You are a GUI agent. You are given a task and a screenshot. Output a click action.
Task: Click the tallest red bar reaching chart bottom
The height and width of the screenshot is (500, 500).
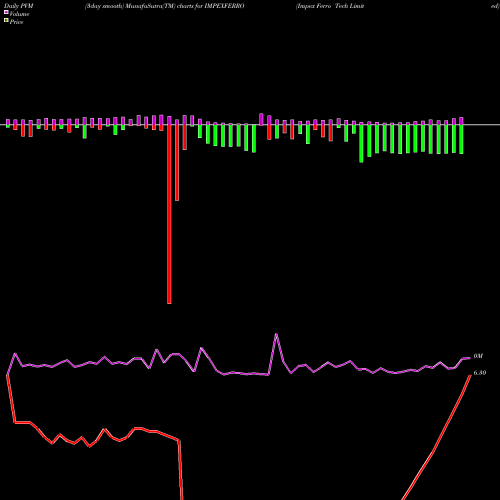tap(169, 214)
